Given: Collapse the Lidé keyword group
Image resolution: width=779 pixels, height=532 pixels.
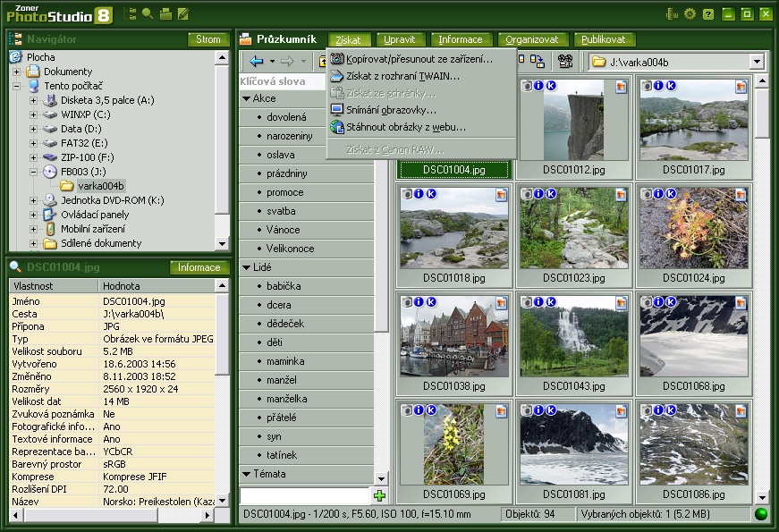Looking at the screenshot, I should [x=247, y=267].
